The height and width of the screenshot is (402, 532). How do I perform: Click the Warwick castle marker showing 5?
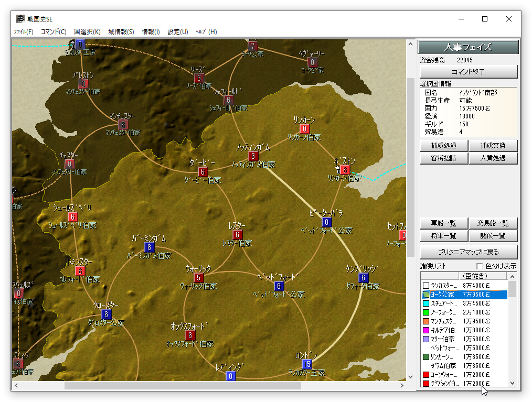pyautogui.click(x=199, y=278)
